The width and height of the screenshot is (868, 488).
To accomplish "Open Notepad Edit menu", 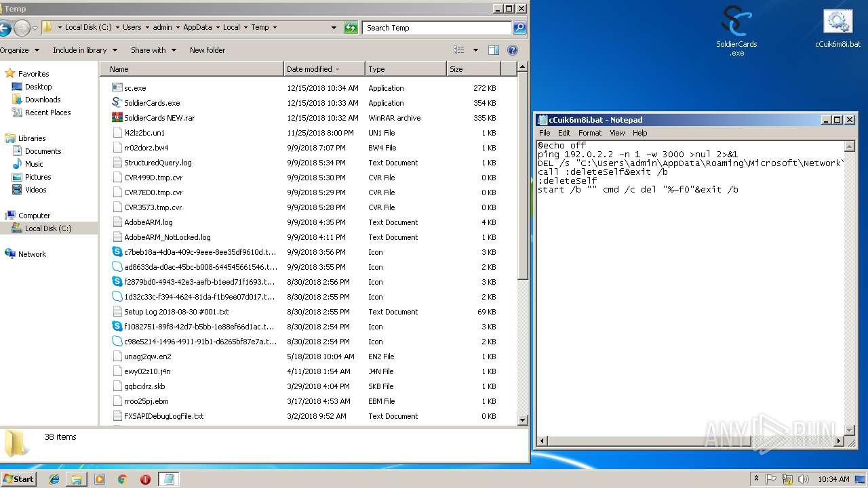I will point(564,133).
